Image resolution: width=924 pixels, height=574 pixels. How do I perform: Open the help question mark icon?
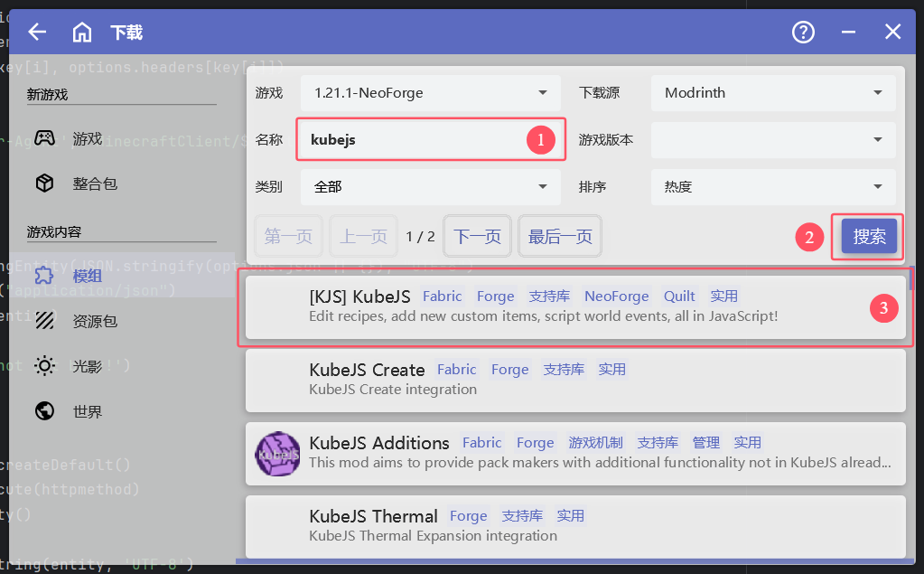803,32
